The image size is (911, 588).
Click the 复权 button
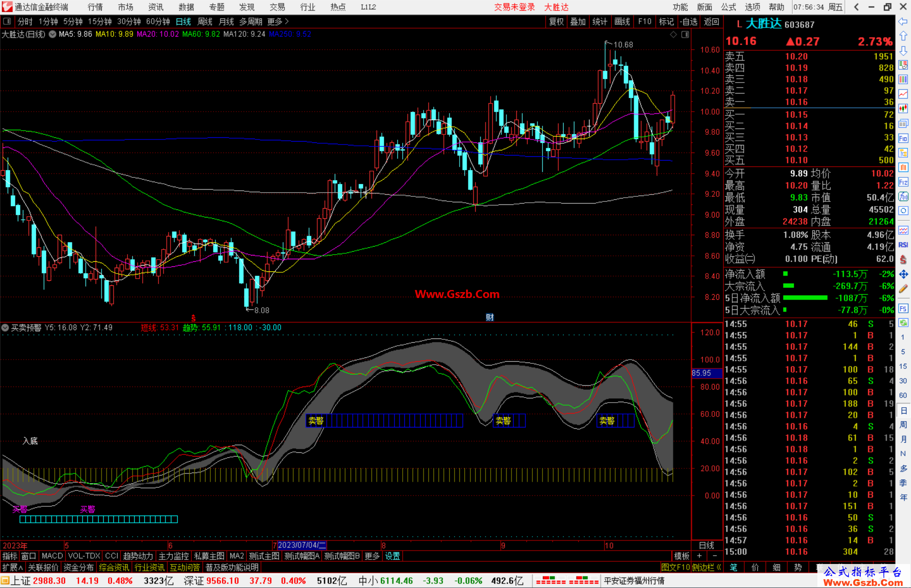556,21
